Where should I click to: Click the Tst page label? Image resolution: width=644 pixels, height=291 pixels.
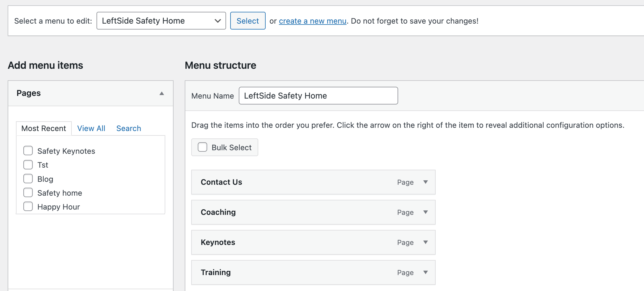(x=43, y=165)
